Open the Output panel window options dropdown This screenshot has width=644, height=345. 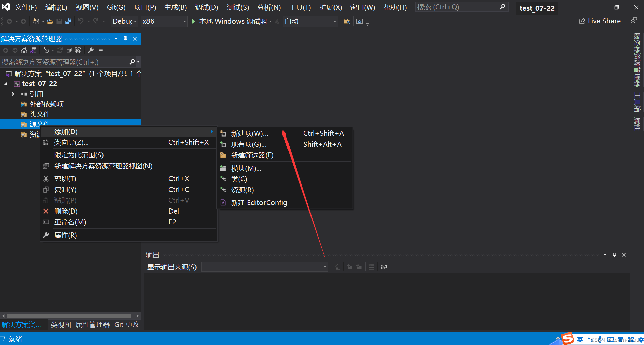pyautogui.click(x=605, y=255)
